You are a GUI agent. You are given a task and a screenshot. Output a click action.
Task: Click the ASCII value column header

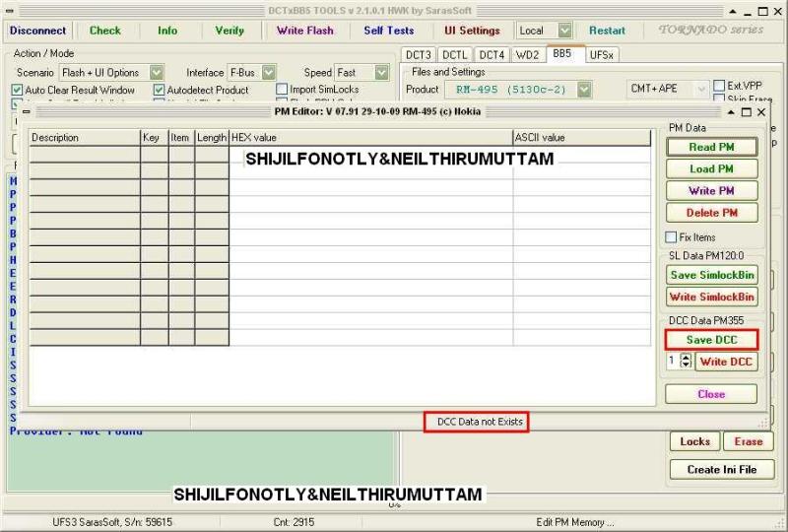coord(581,138)
